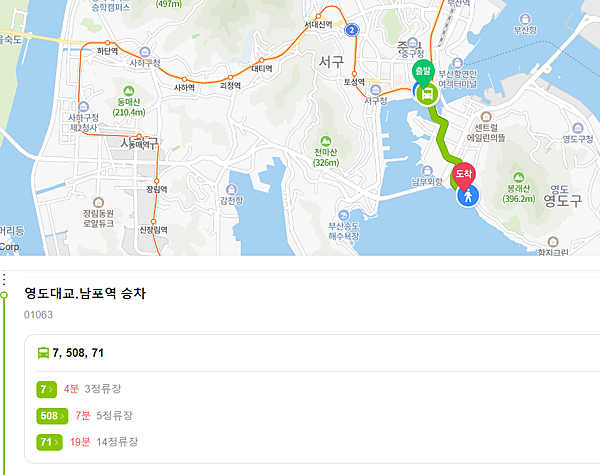Image resolution: width=600 pixels, height=475 pixels.
Task: Click the 영도대교.남포역 승차 stop title
Action: click(85, 294)
